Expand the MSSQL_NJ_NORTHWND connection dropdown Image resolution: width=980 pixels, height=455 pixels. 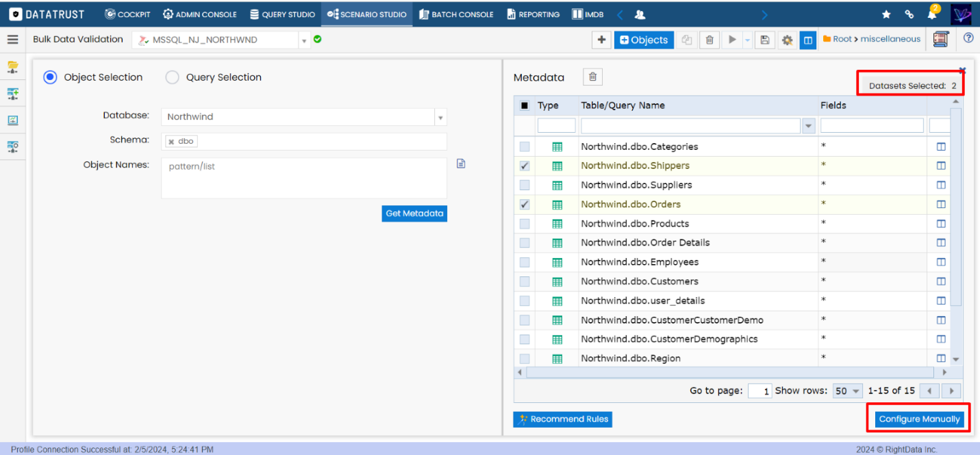(x=304, y=40)
